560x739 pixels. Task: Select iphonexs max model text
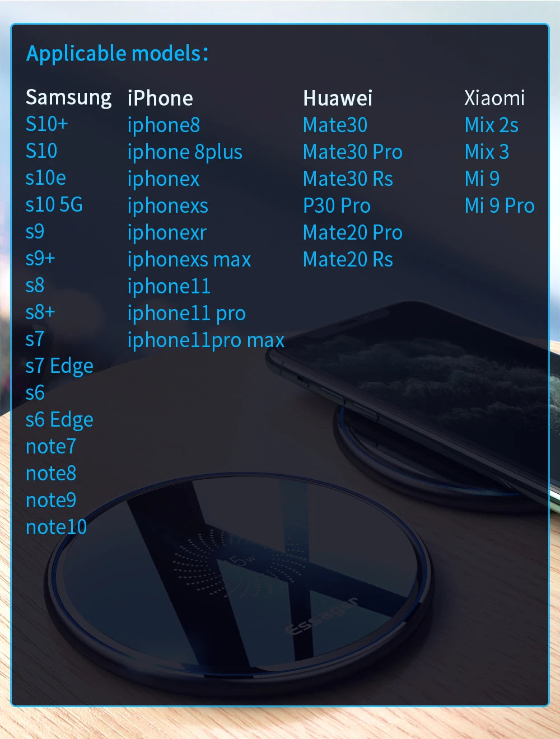(x=189, y=260)
